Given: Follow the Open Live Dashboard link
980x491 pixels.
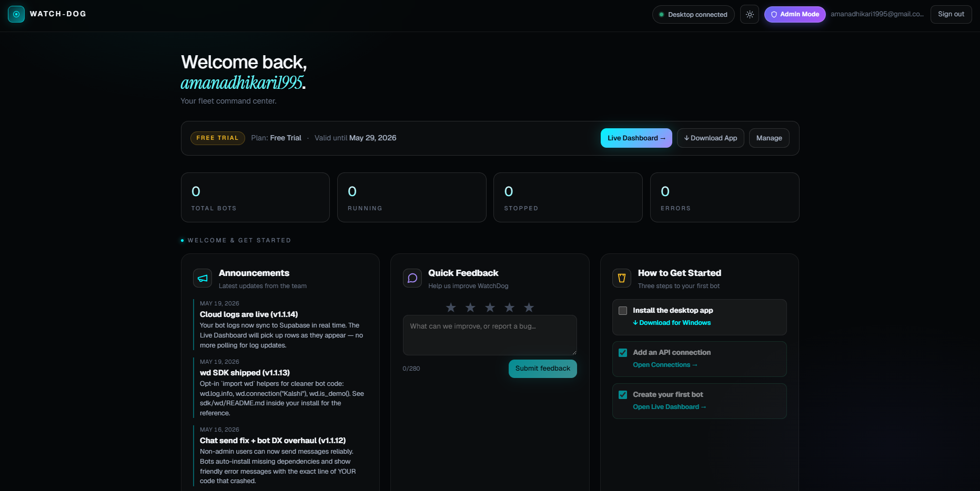Looking at the screenshot, I should (x=669, y=407).
